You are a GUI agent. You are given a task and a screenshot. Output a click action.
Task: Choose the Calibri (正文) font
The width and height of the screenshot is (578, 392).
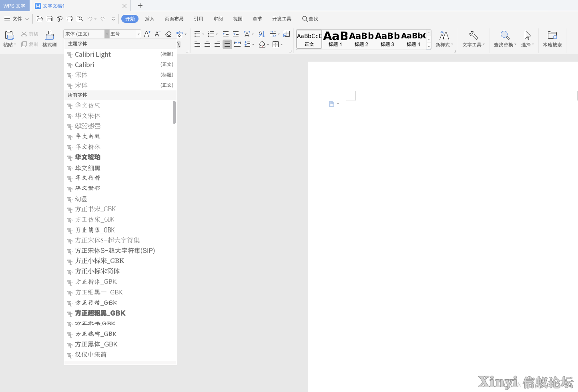point(120,64)
